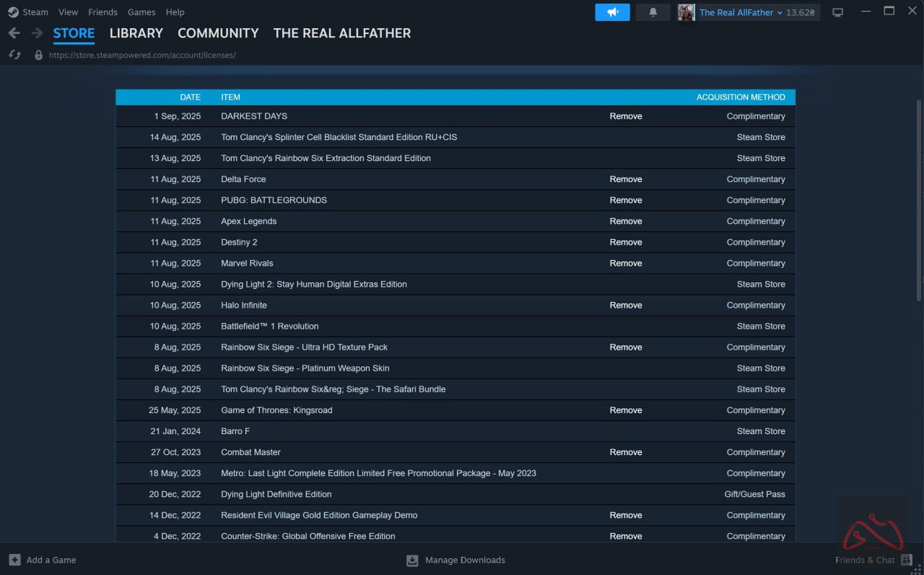Remove the Combat Master license

[x=625, y=452]
